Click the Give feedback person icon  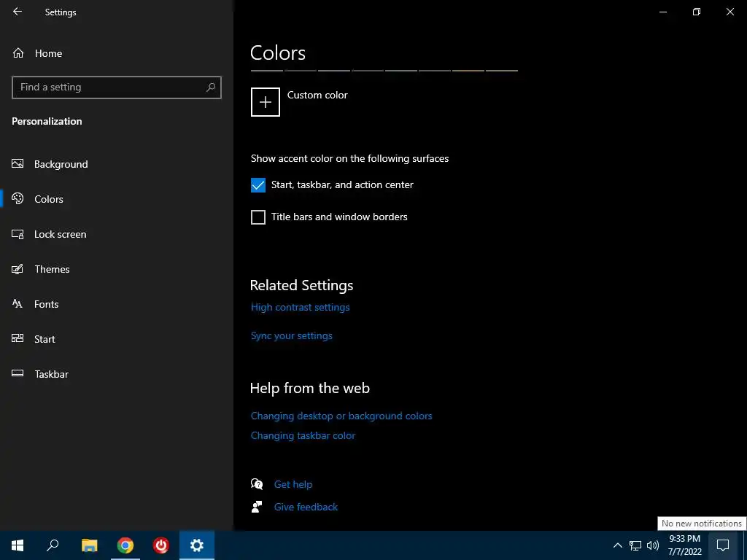pos(257,507)
